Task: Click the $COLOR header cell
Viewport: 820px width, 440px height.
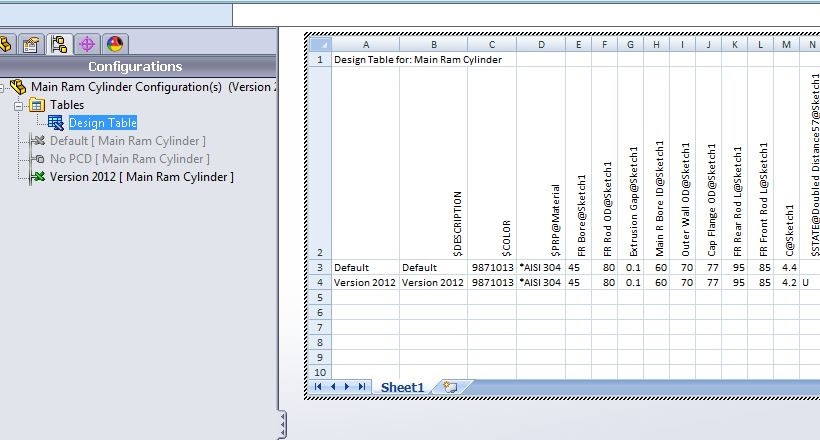Action: click(x=492, y=163)
